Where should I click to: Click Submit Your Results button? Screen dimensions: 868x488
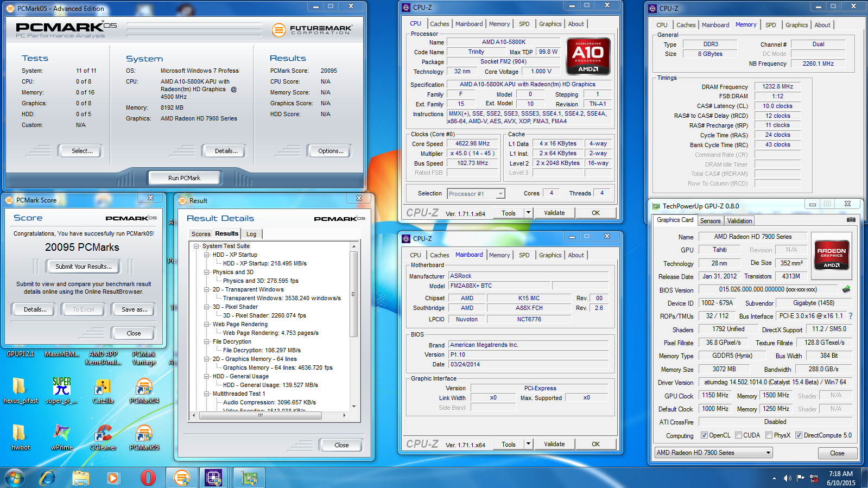pyautogui.click(x=84, y=267)
